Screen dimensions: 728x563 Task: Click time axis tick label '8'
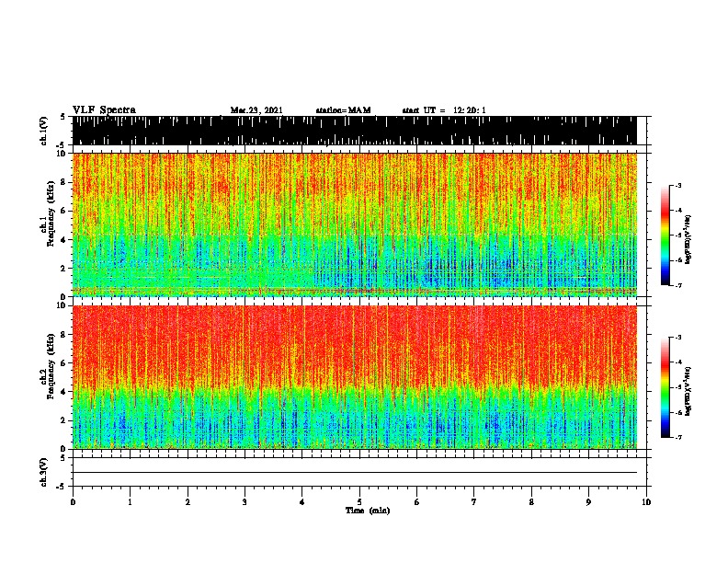click(531, 502)
